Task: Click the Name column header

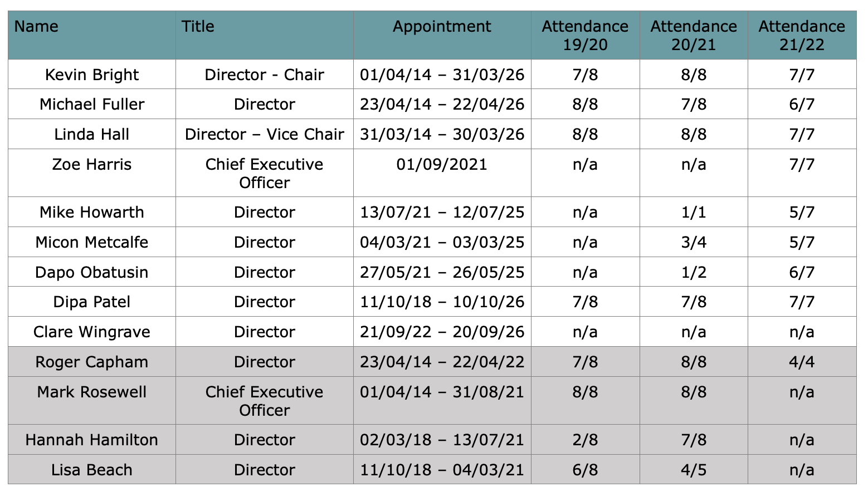Action: pyautogui.click(x=92, y=35)
